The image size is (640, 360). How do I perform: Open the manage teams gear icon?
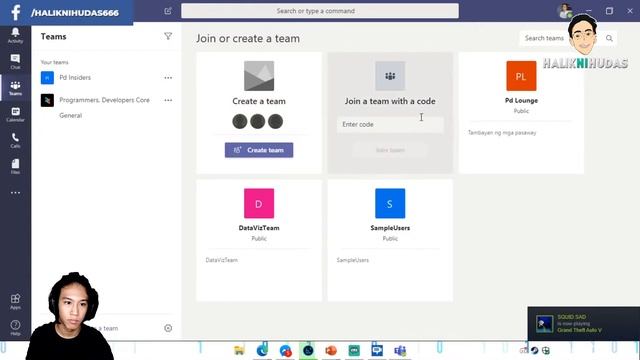168,328
